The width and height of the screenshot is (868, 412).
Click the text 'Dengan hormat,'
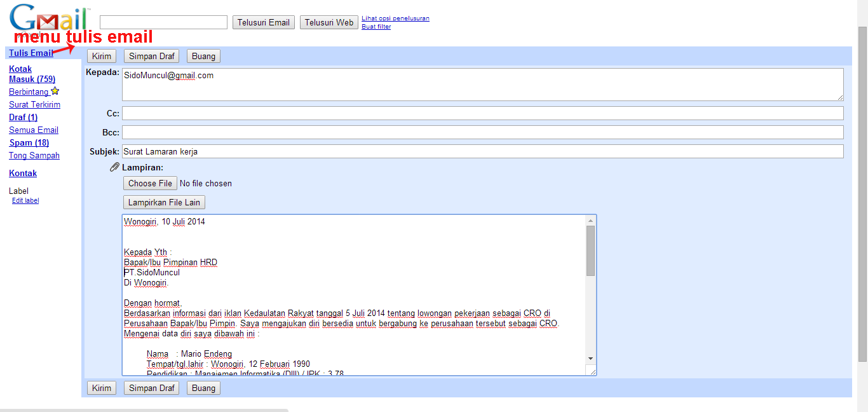point(153,303)
